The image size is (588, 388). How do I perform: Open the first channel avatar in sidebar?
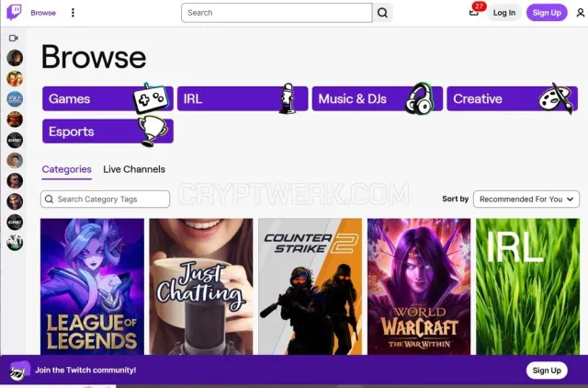[15, 58]
